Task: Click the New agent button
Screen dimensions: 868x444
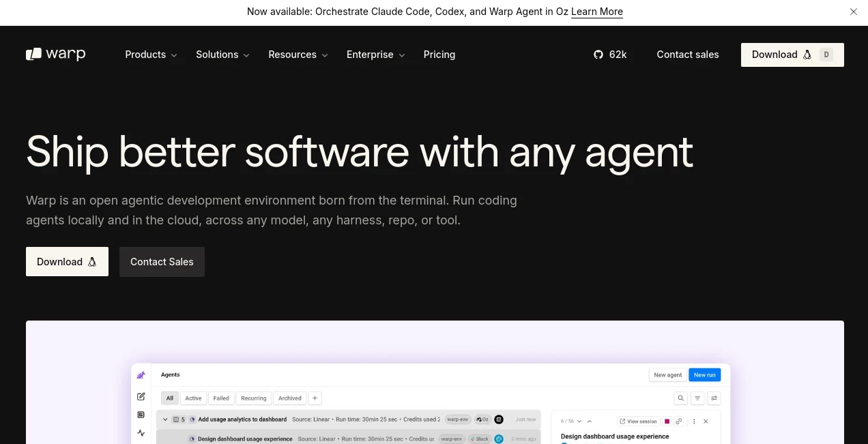Action: (x=668, y=375)
